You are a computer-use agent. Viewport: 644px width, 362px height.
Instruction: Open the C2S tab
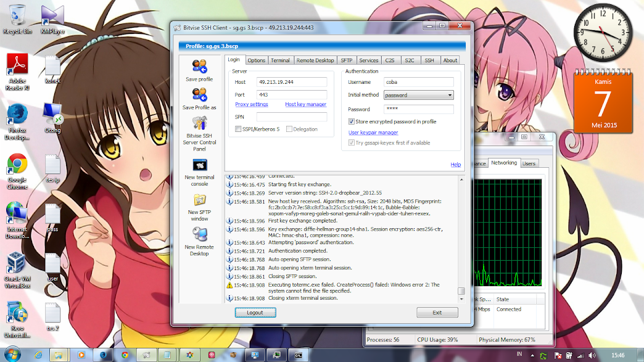390,60
